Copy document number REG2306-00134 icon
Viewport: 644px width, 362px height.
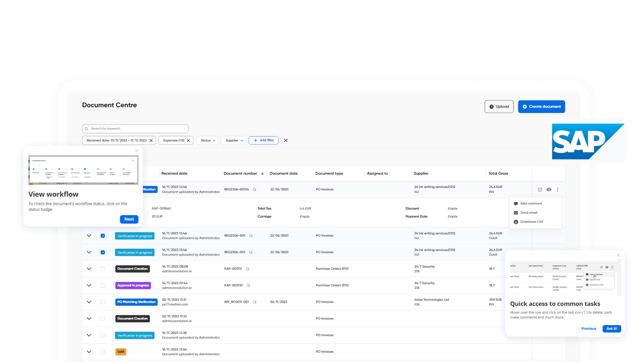coord(255,190)
